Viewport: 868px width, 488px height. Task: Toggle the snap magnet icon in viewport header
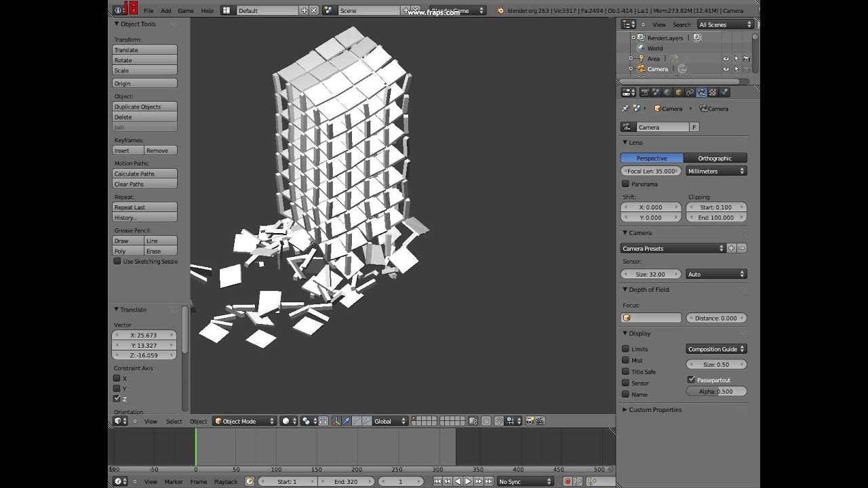499,421
